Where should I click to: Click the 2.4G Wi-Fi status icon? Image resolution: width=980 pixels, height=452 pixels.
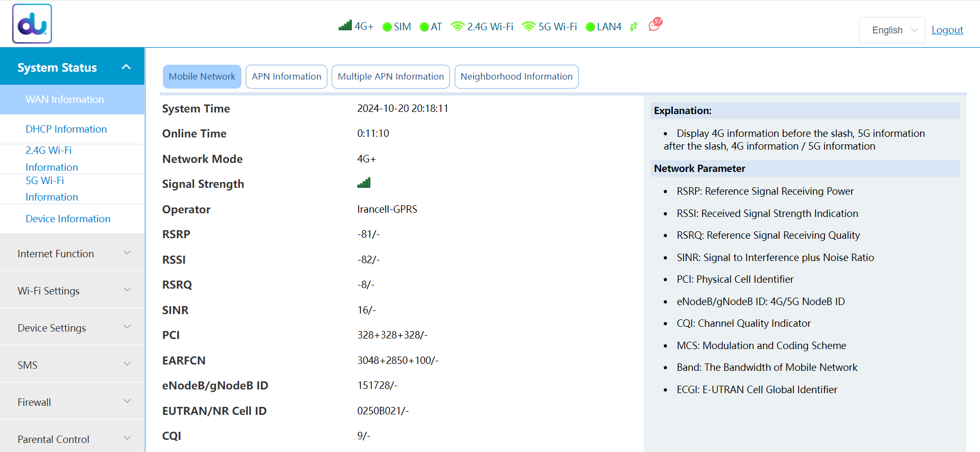point(457,27)
